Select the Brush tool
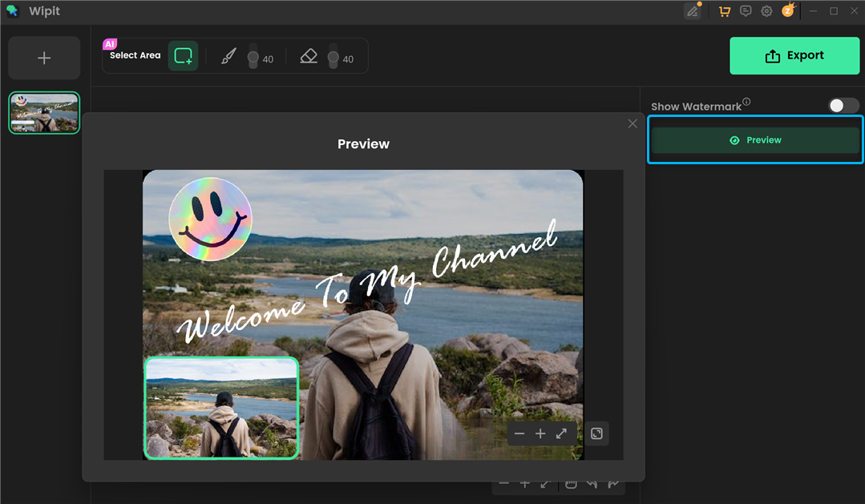This screenshot has width=865, height=504. click(228, 55)
